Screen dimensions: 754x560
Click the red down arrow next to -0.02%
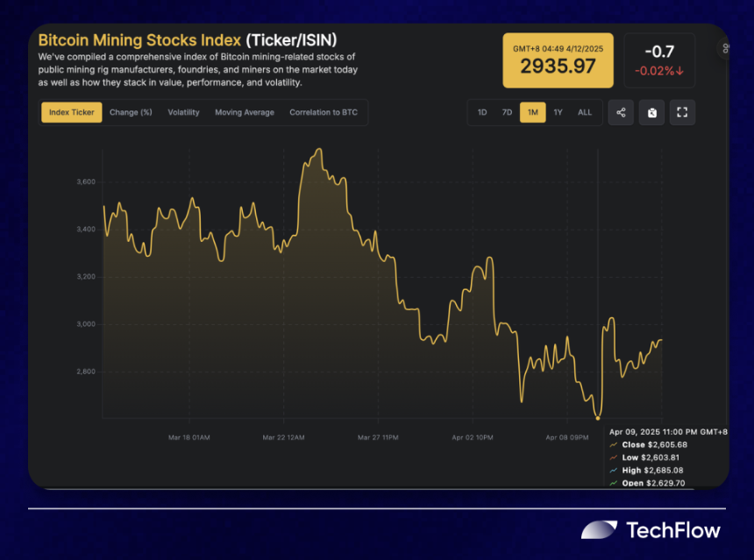coord(679,71)
